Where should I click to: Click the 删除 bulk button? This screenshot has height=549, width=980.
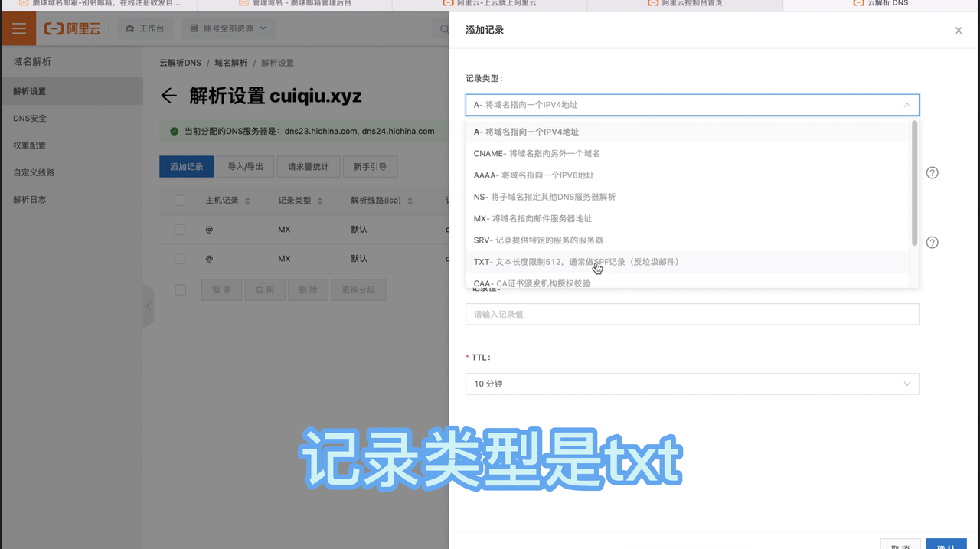tap(309, 290)
